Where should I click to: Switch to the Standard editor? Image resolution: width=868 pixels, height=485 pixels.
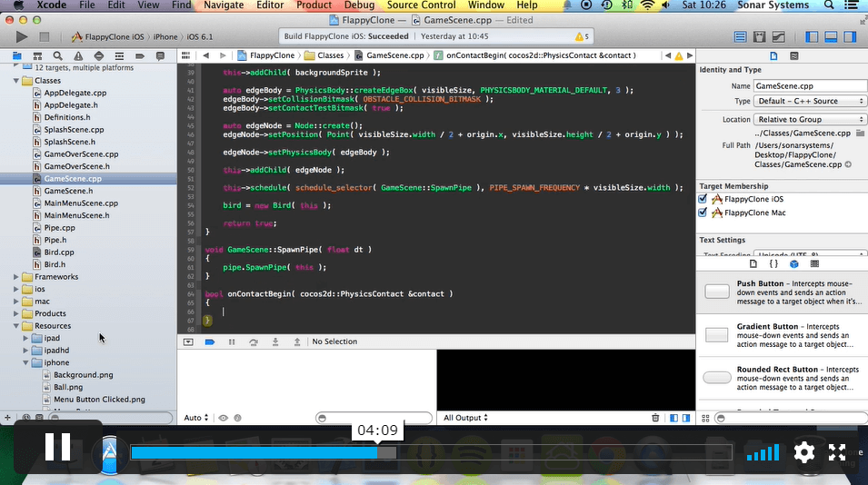pos(740,37)
